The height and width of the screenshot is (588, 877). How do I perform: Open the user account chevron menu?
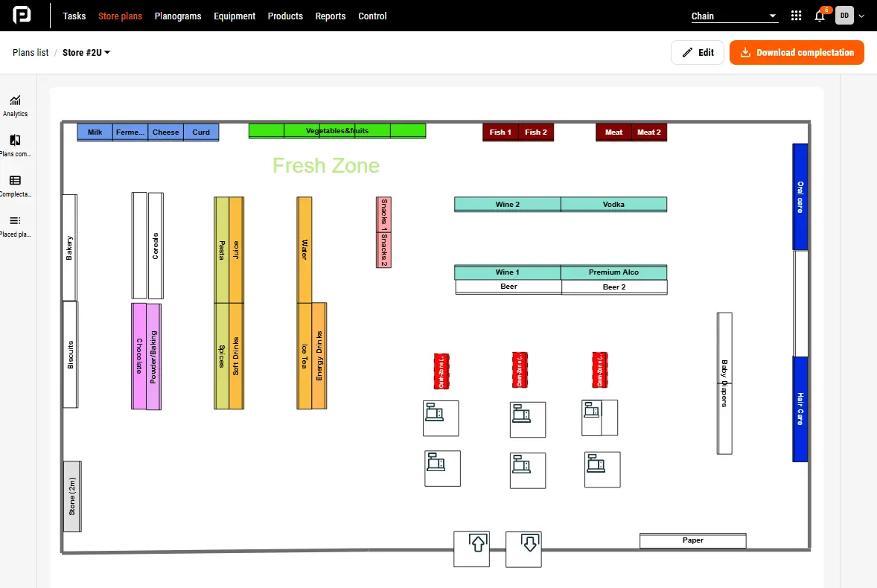tap(862, 15)
